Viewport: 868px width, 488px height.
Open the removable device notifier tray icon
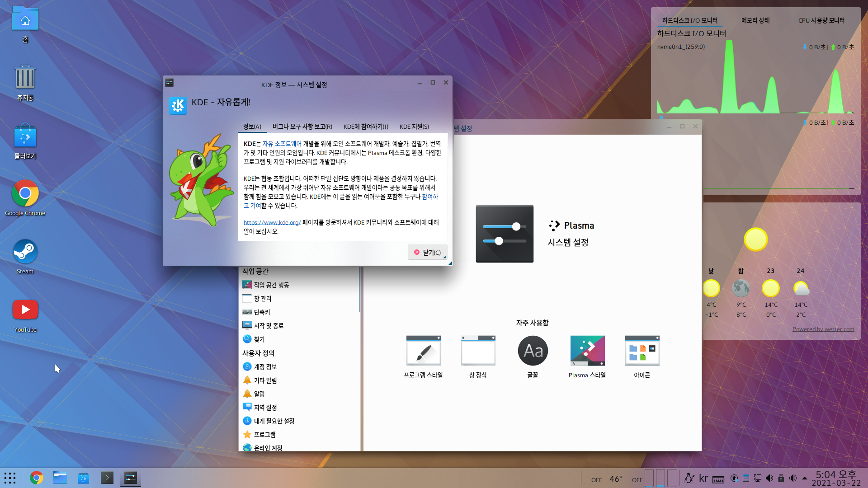click(781, 478)
